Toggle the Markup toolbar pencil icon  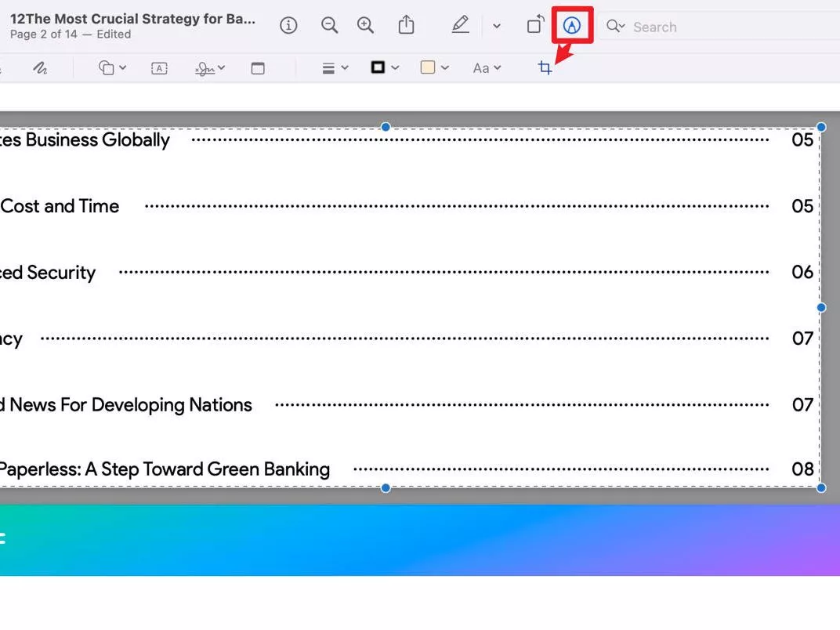tap(461, 24)
